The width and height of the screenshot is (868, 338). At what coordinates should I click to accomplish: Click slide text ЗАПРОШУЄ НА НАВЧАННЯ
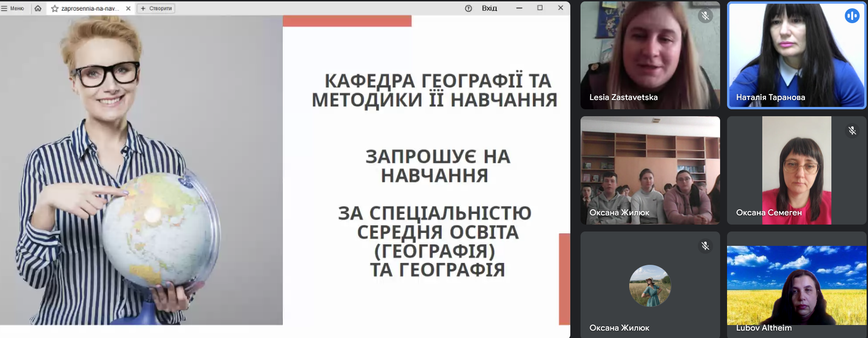coord(437,166)
